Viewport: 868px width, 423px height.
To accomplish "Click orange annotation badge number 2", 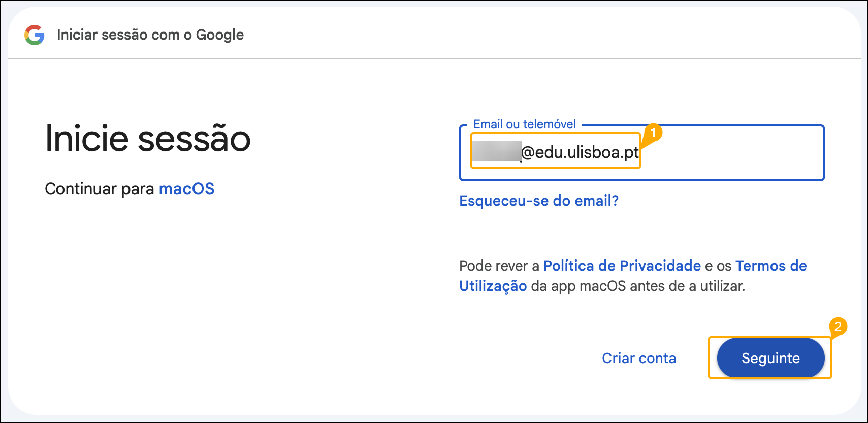I will pos(838,326).
